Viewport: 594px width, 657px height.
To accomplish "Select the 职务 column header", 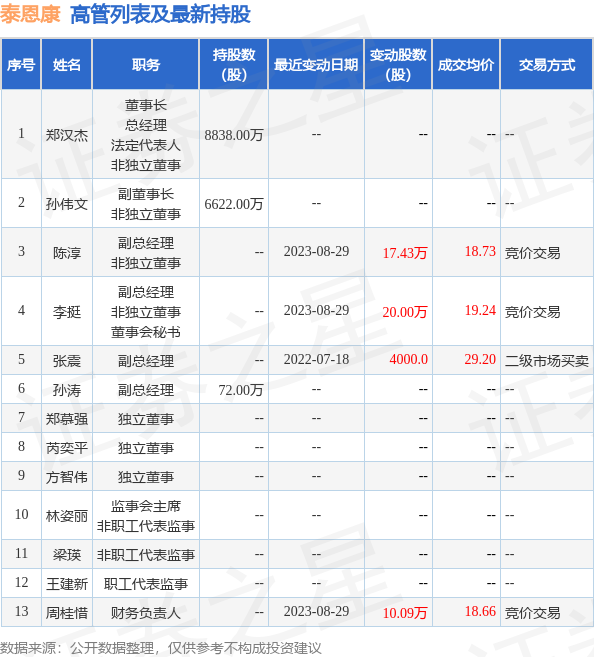I will 145,65.
